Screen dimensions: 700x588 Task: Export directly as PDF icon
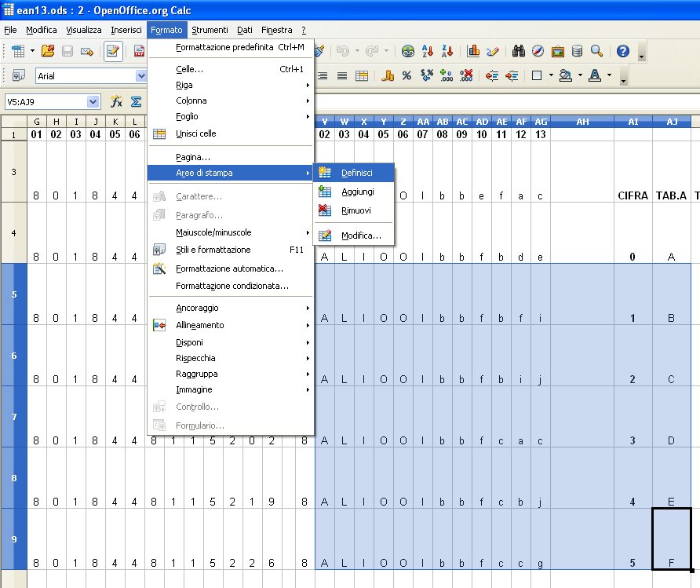click(139, 51)
